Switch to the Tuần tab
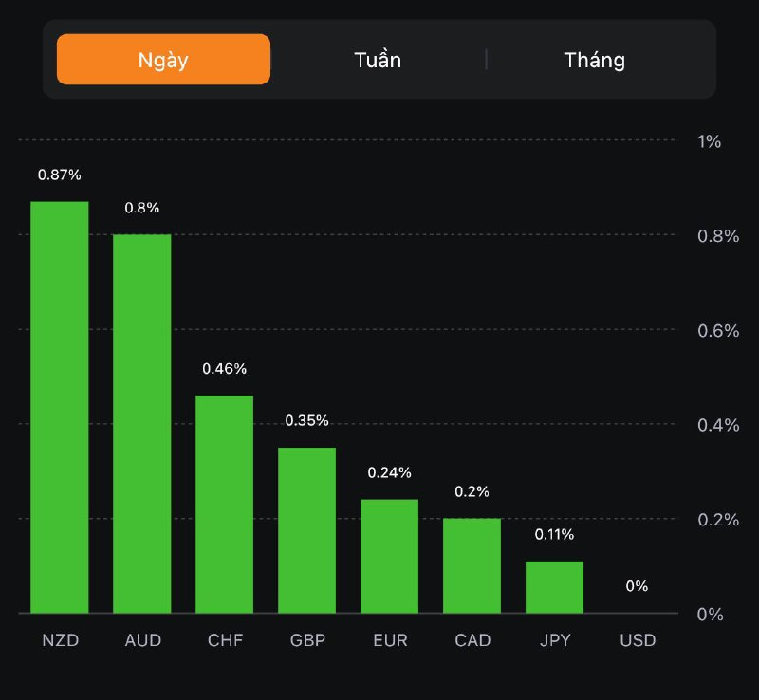This screenshot has width=759, height=700. [x=378, y=60]
